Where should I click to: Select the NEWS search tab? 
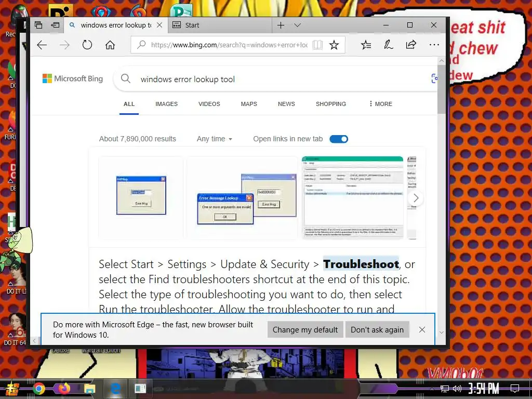click(x=286, y=104)
